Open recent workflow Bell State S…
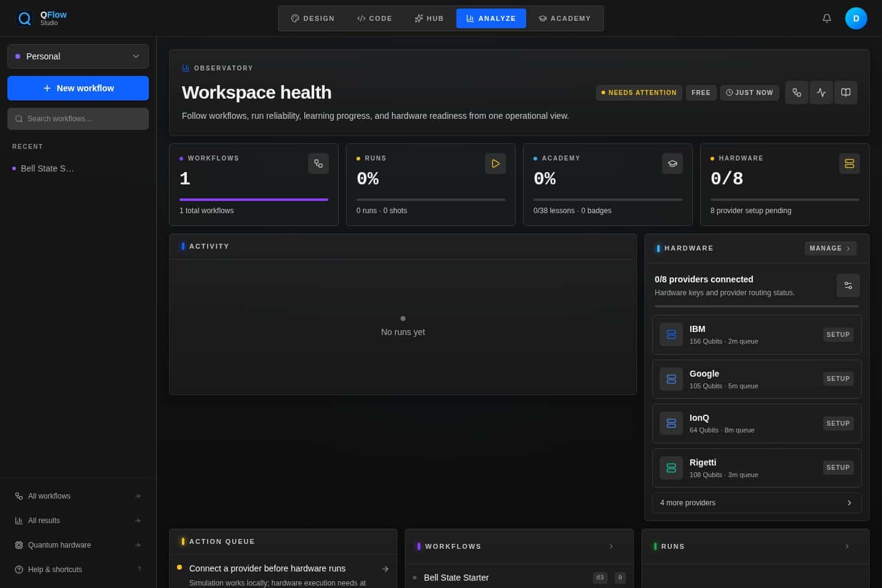Image resolution: width=882 pixels, height=588 pixels. pyautogui.click(x=78, y=168)
